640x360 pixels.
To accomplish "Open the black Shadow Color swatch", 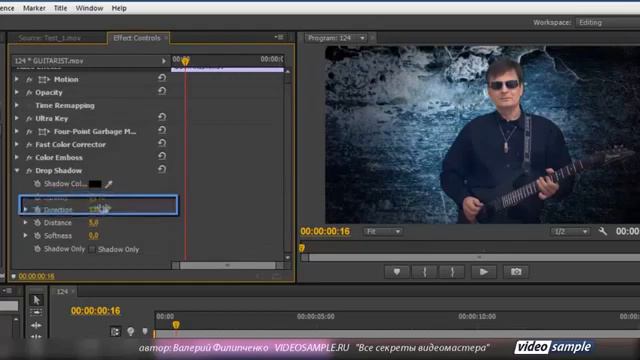I will [x=95, y=184].
